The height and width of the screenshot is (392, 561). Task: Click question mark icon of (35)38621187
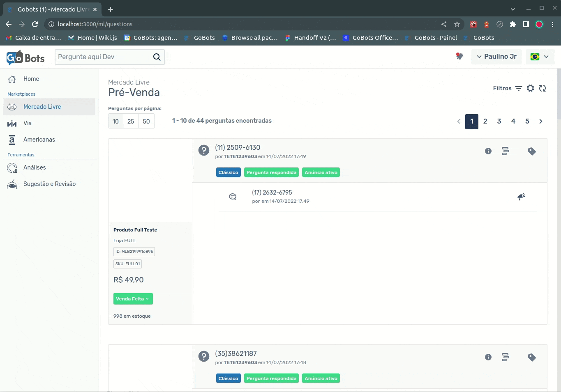pos(204,356)
